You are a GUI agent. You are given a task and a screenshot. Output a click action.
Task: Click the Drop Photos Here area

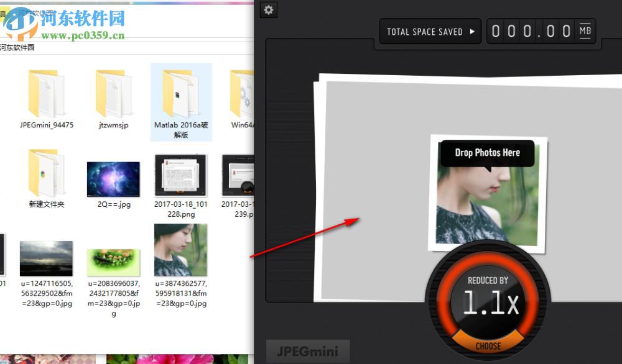tap(487, 153)
